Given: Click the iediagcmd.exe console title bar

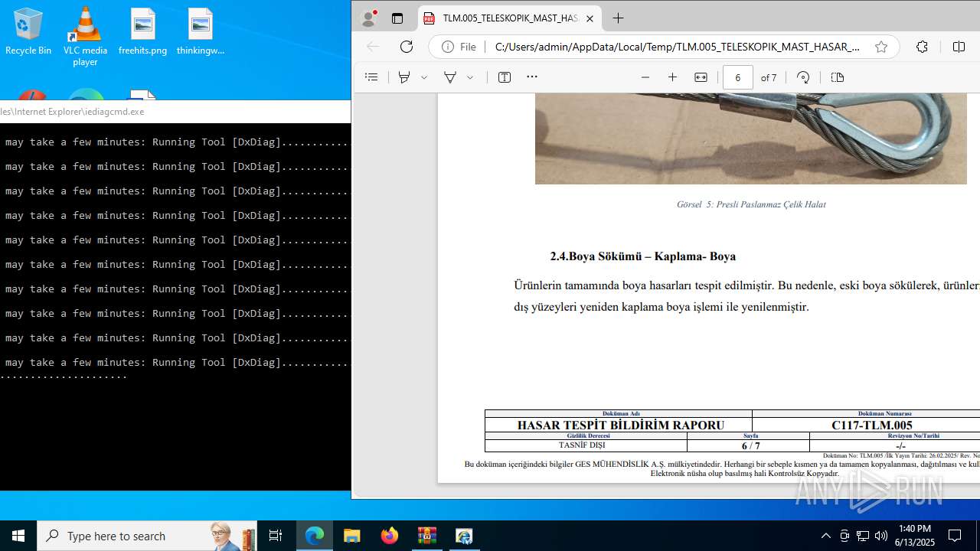Looking at the screenshot, I should 175,111.
